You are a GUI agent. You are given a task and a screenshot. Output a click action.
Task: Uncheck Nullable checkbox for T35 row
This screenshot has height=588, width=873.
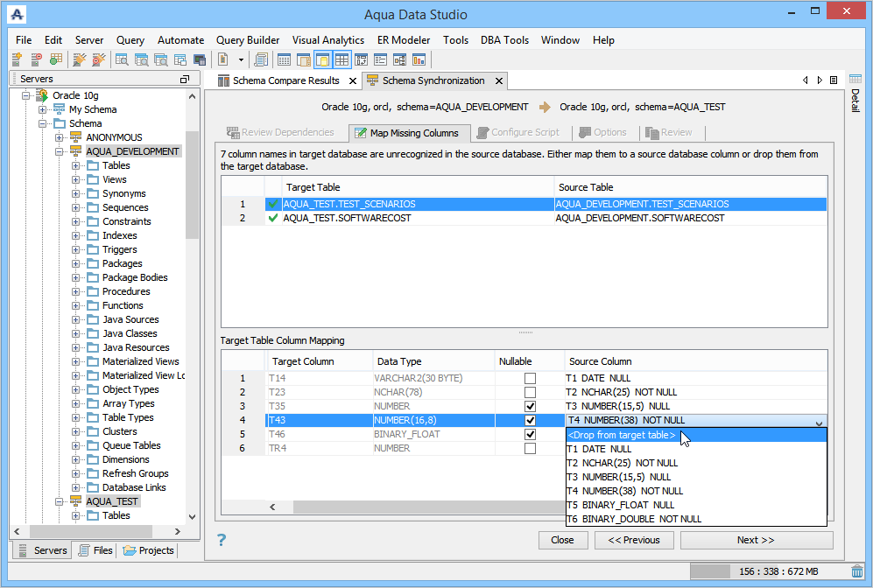pyautogui.click(x=530, y=406)
